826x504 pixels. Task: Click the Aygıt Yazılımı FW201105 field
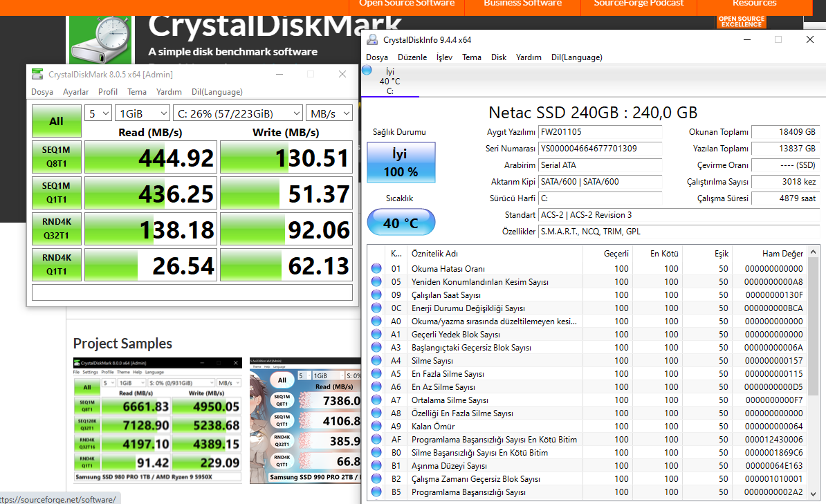(x=600, y=132)
